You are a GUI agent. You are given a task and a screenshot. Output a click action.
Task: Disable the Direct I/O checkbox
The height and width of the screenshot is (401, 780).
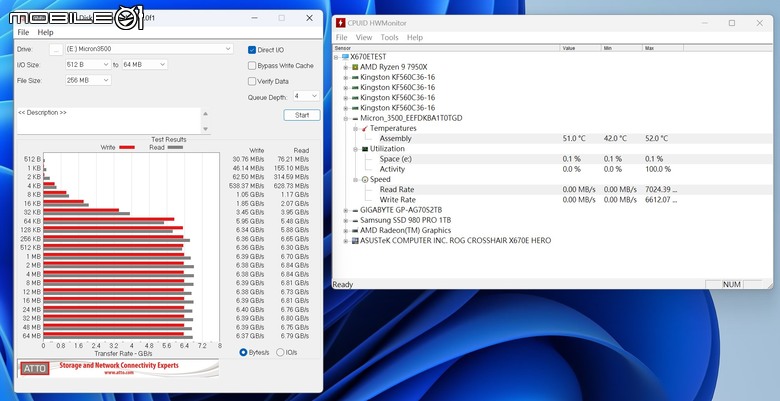pos(252,50)
